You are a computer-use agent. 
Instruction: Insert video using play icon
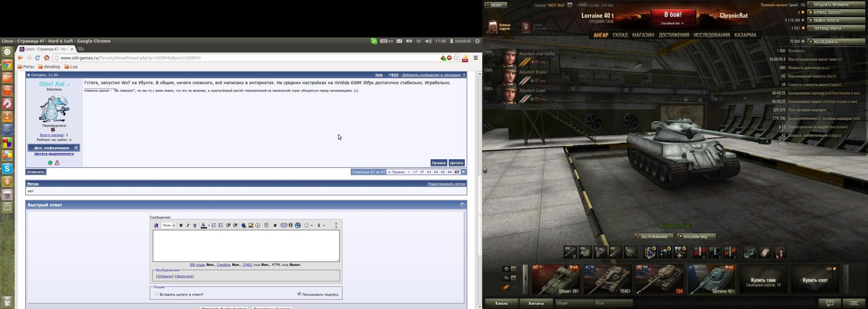point(258,225)
